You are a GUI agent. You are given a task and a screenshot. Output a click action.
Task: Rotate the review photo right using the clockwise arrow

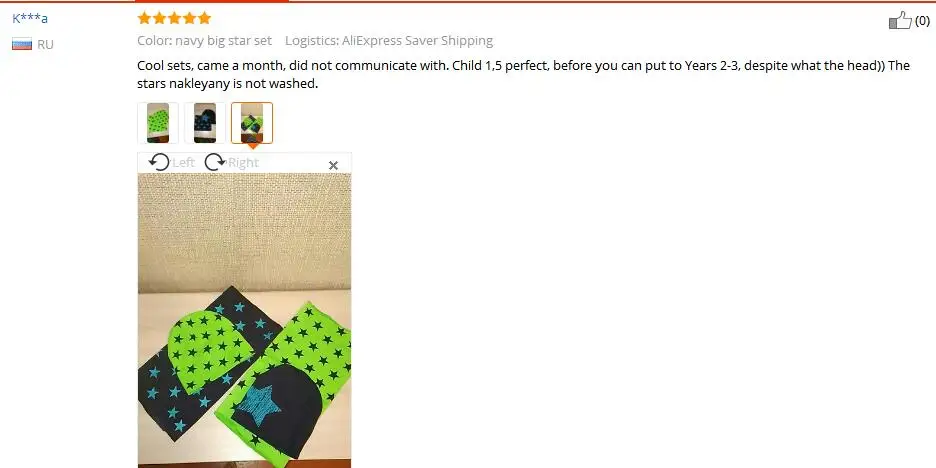coord(215,162)
